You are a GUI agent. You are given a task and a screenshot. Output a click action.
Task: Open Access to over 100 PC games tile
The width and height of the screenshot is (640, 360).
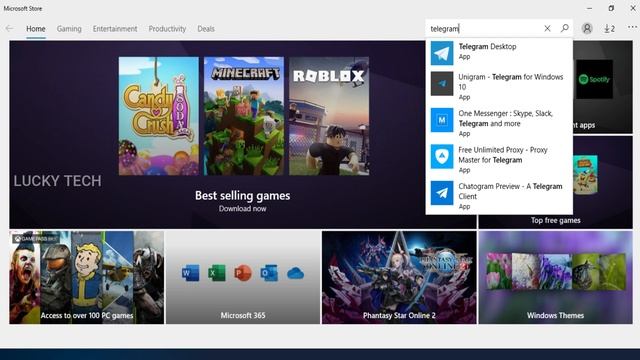87,278
